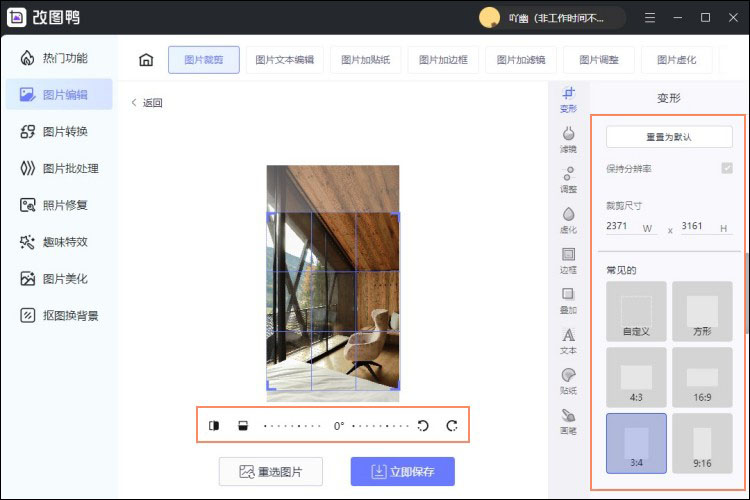Screen dimensions: 750x500
Task: Switch to 图片虚化 tab
Action: (676, 60)
